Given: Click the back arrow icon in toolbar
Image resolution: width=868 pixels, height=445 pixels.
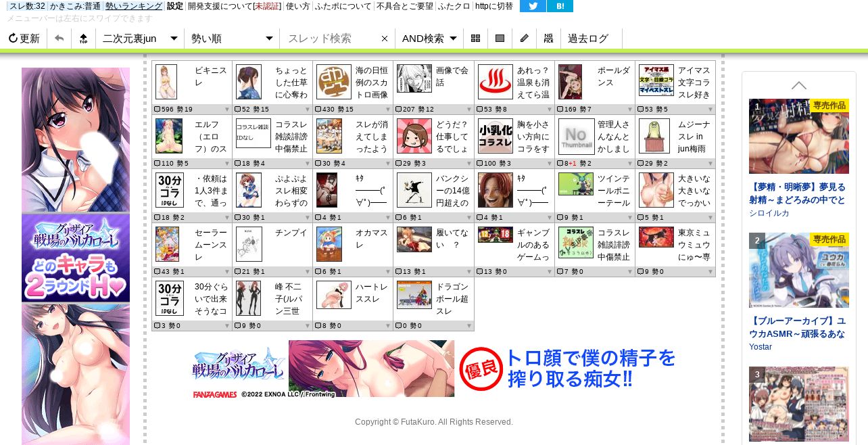Looking at the screenshot, I should click(59, 39).
